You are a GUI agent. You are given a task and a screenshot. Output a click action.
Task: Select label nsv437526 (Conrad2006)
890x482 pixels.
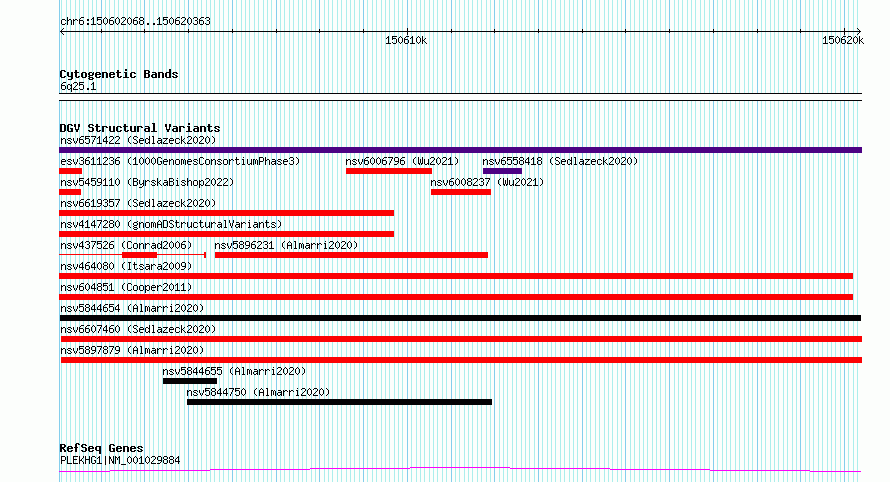pos(126,245)
